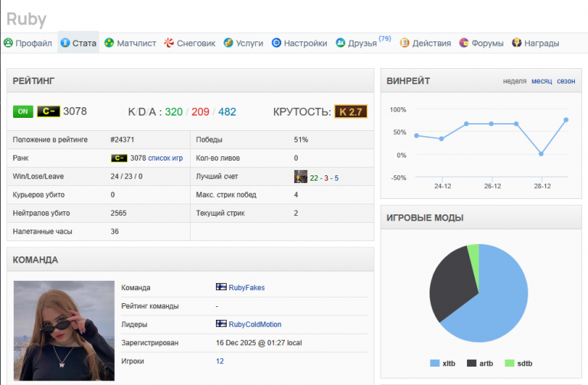The image size is (588, 385).
Task: Click the C- rank badge beside 3078 heading
Action: point(48,111)
